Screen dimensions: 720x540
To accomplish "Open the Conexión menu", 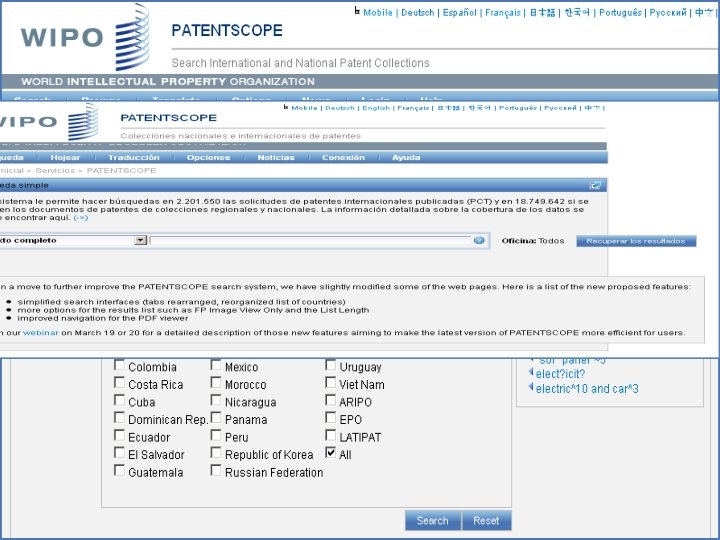I will (x=343, y=158).
